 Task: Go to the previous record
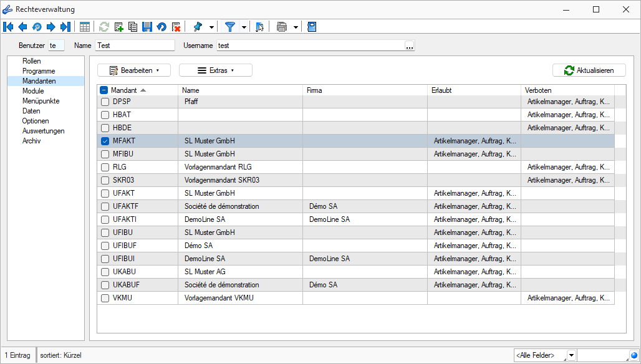pyautogui.click(x=22, y=27)
